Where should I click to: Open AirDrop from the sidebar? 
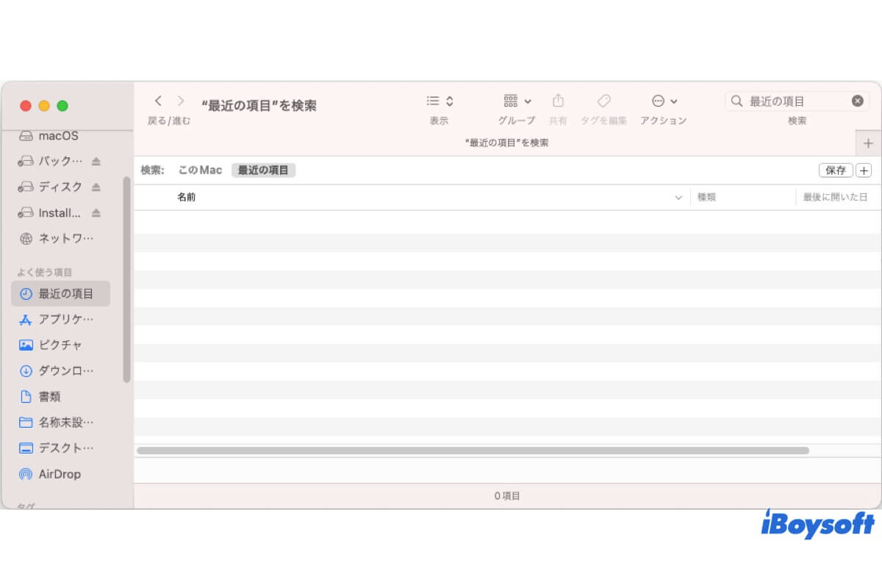coord(59,474)
